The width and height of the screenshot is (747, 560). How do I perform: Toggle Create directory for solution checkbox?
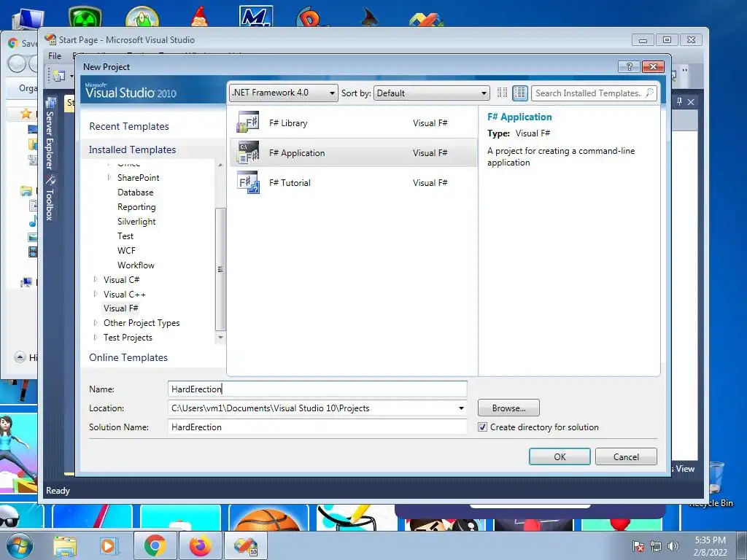tap(483, 427)
